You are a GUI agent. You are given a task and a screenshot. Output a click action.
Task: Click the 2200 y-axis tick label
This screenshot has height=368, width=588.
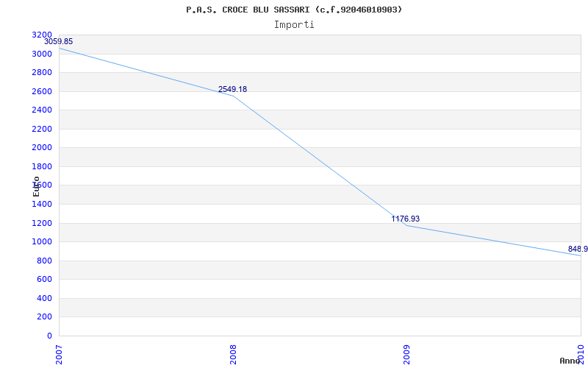point(42,129)
